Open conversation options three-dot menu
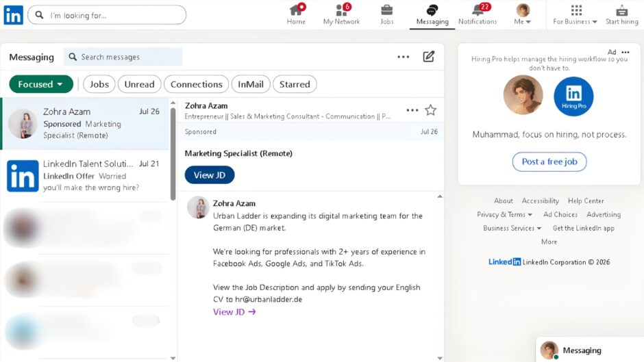Screen dimensions: 644x362 (x=412, y=110)
